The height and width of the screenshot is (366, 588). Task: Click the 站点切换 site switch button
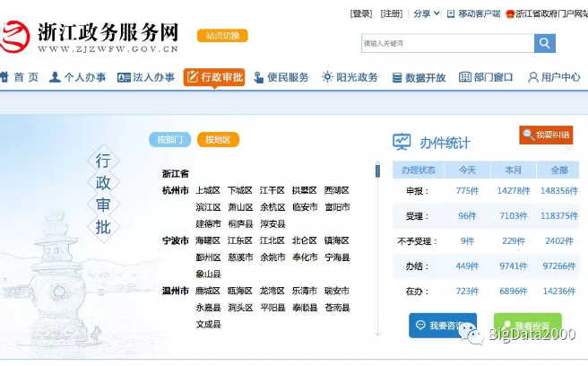click(x=221, y=36)
